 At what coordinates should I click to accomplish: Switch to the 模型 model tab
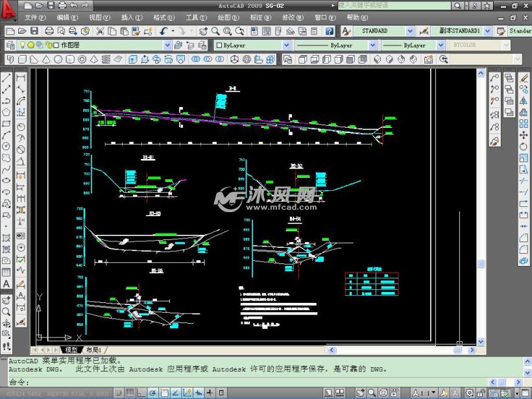(x=71, y=350)
